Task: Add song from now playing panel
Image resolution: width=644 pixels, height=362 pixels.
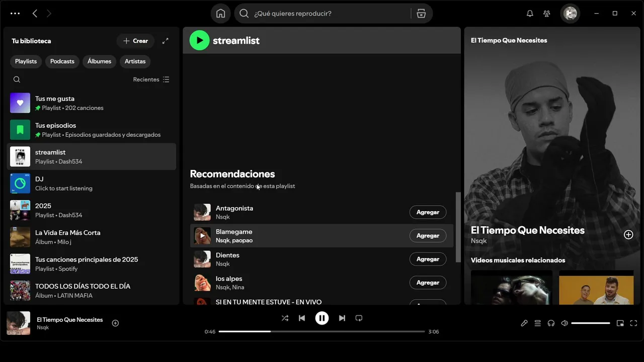Action: pos(628,235)
